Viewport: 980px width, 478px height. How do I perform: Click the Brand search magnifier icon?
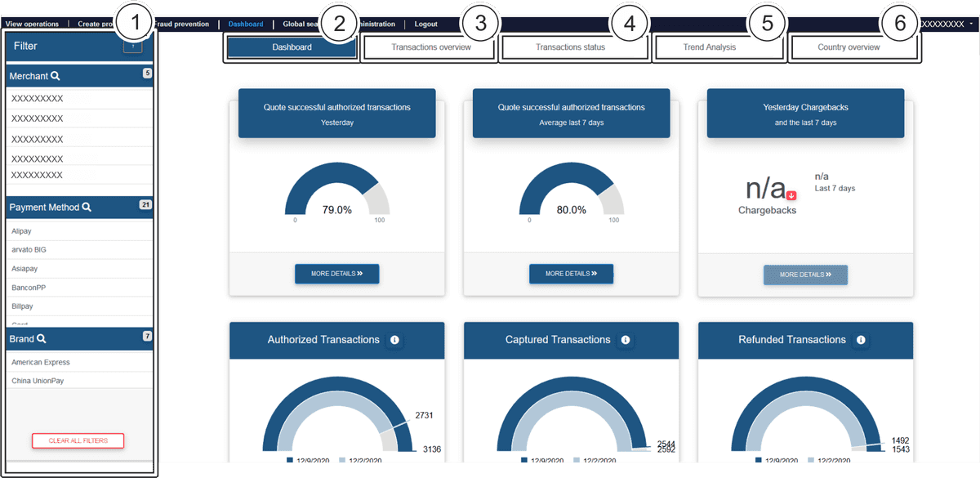[x=42, y=339]
